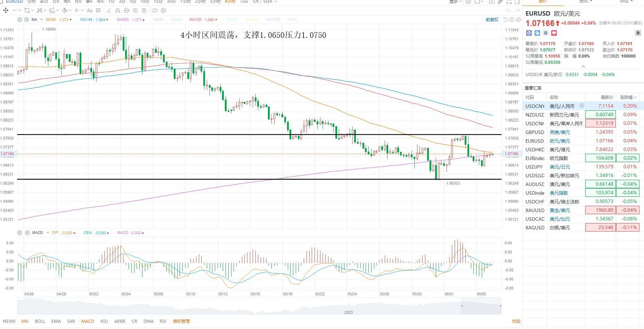This screenshot has height=329, width=644.
Task: Click the comment bubble drawing tool
Action: pos(98,10)
